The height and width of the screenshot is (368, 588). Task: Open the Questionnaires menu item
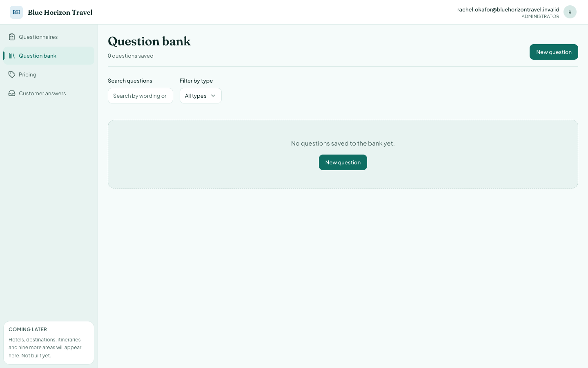[x=49, y=37]
